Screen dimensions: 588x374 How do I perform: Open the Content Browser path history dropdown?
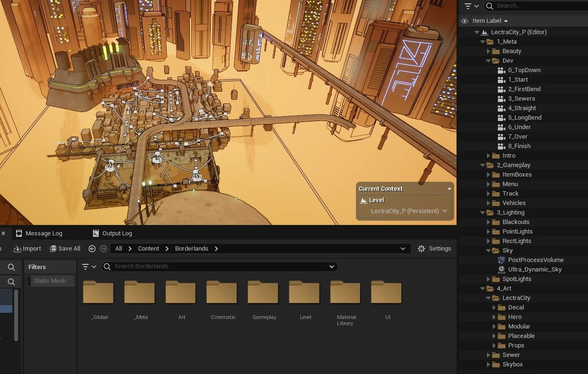tap(403, 249)
